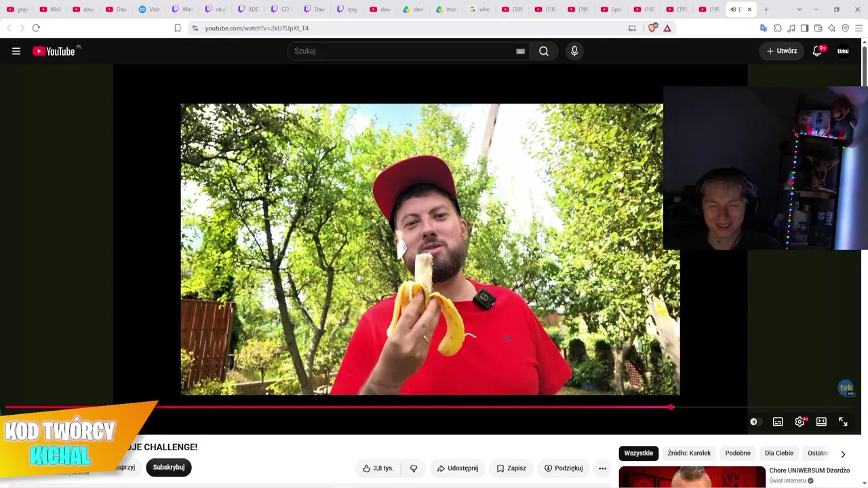This screenshot has height=488, width=868.
Task: Open the YouTube guide hamburger menu
Action: coord(16,51)
